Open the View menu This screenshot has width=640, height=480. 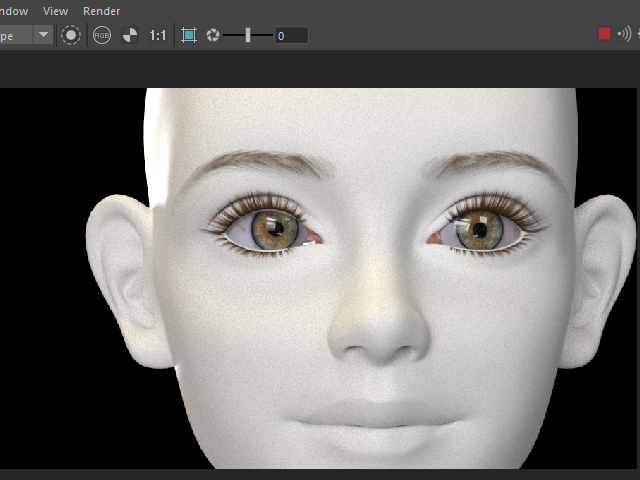click(x=55, y=11)
